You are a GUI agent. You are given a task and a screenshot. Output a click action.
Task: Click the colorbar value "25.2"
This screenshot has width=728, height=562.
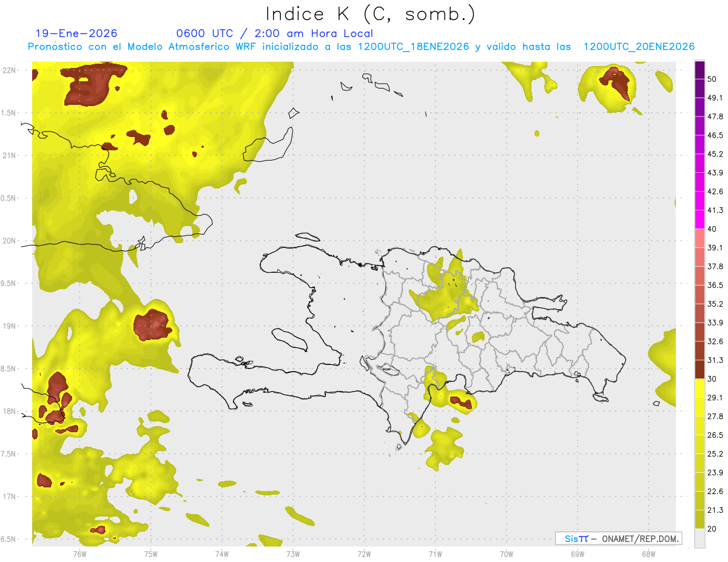click(x=716, y=454)
